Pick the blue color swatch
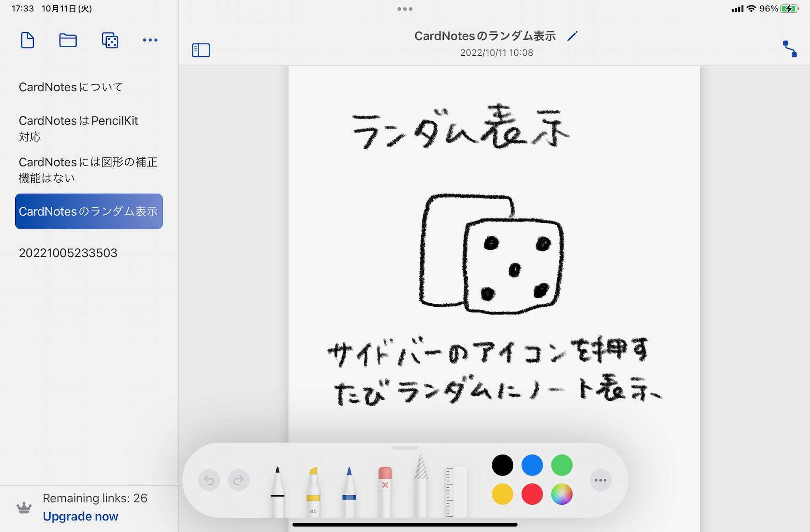Screen dimensions: 810x532 (532, 465)
